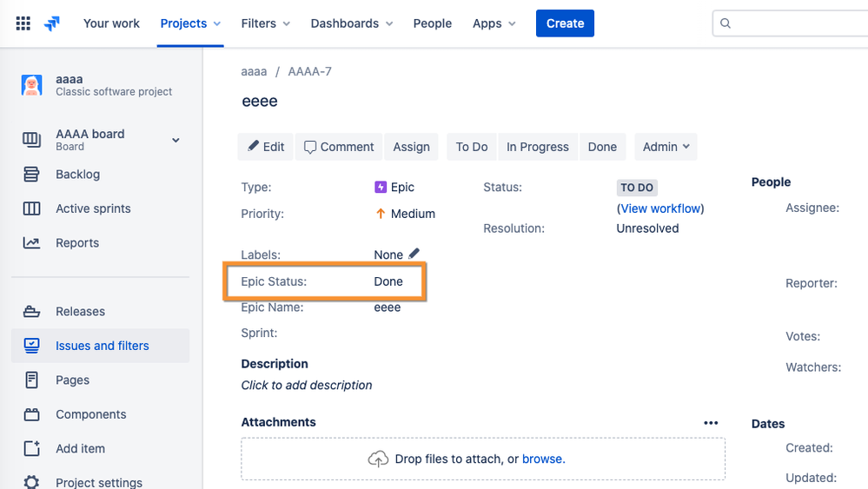
Task: Go to Active sprints in sidebar
Action: click(93, 208)
